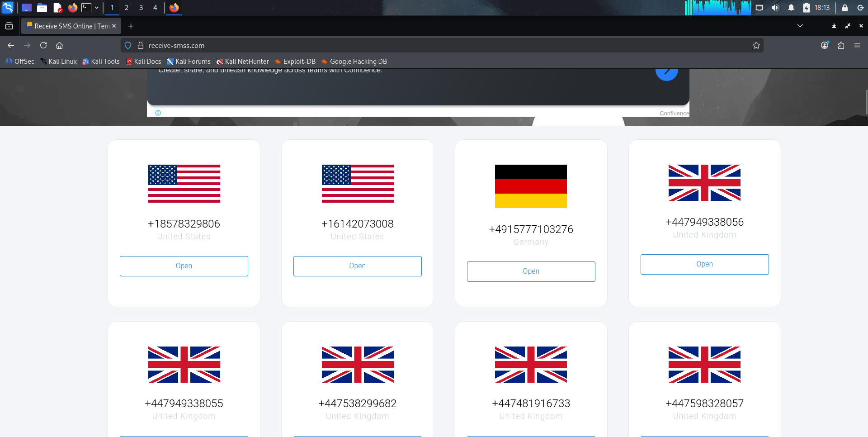Click the panel clock showing 18:13
This screenshot has height=437, width=868.
(822, 8)
